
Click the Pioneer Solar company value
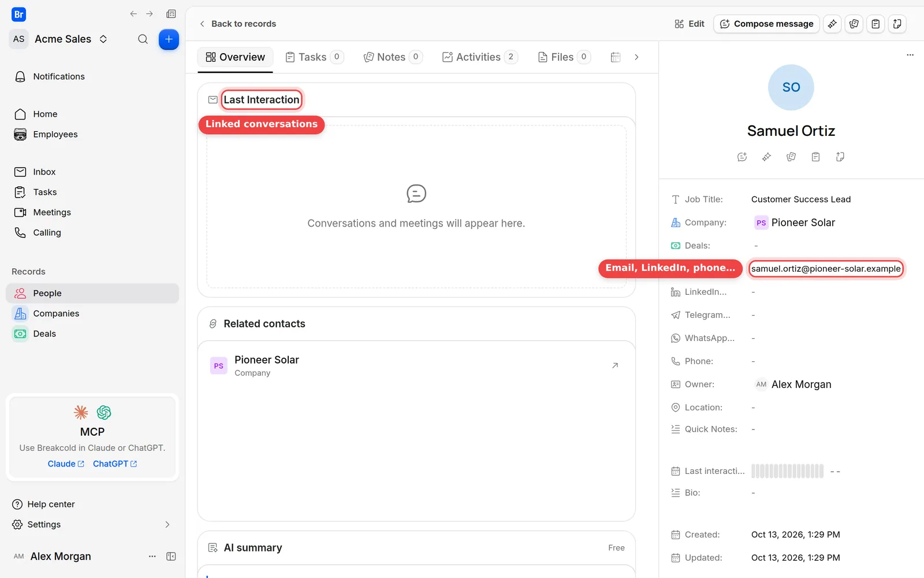(795, 223)
